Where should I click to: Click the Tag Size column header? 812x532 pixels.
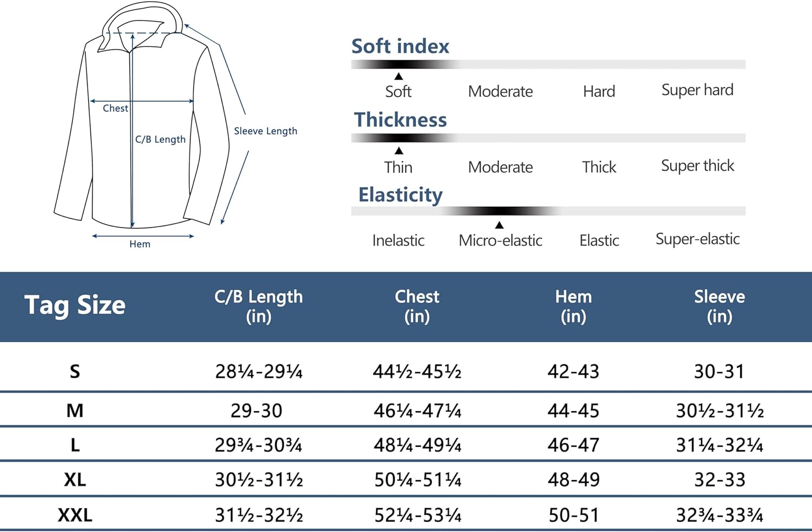pos(75,305)
